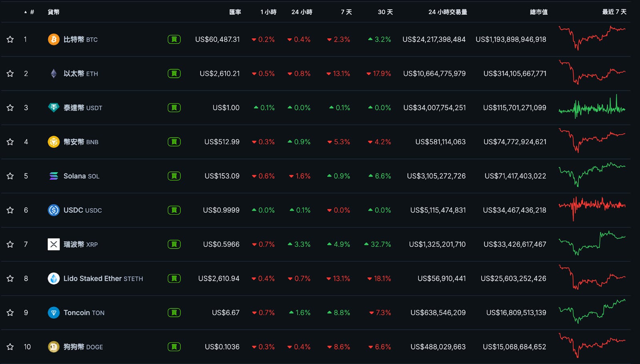
Task: Buy Dogecoin with the 買 button
Action: pyautogui.click(x=174, y=347)
